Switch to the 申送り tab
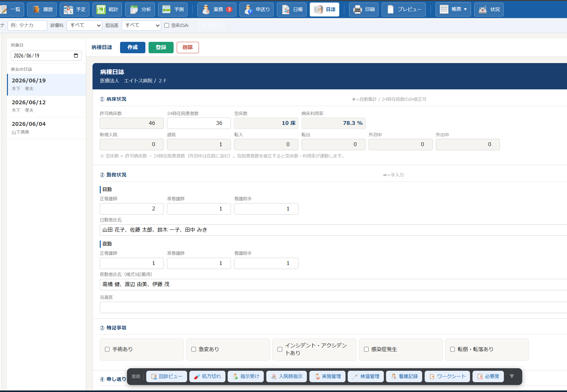 [x=257, y=10]
